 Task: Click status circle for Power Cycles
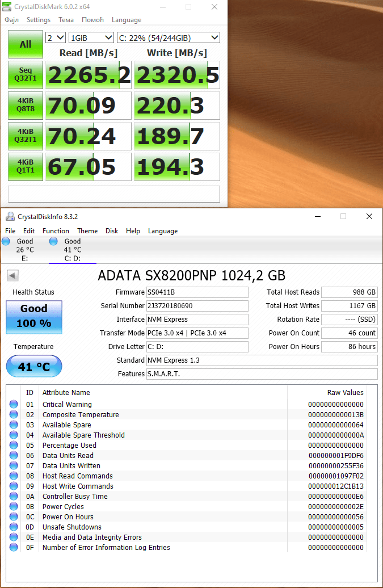(14, 506)
